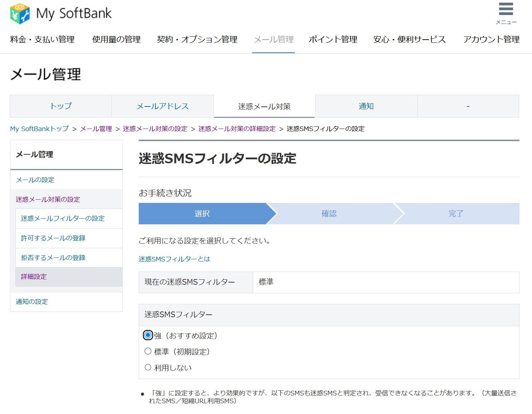This screenshot has width=532, height=414.
Task: Select the 強 (おすすめ設定) radio button
Action: click(148, 335)
